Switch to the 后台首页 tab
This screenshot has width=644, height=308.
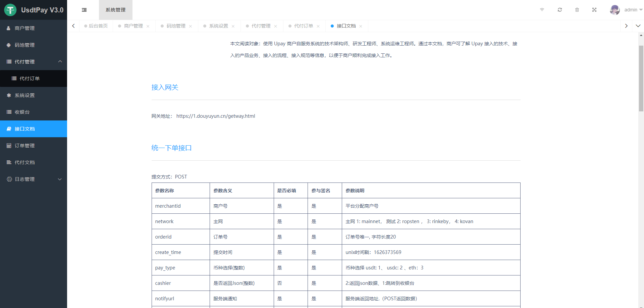[98, 25]
